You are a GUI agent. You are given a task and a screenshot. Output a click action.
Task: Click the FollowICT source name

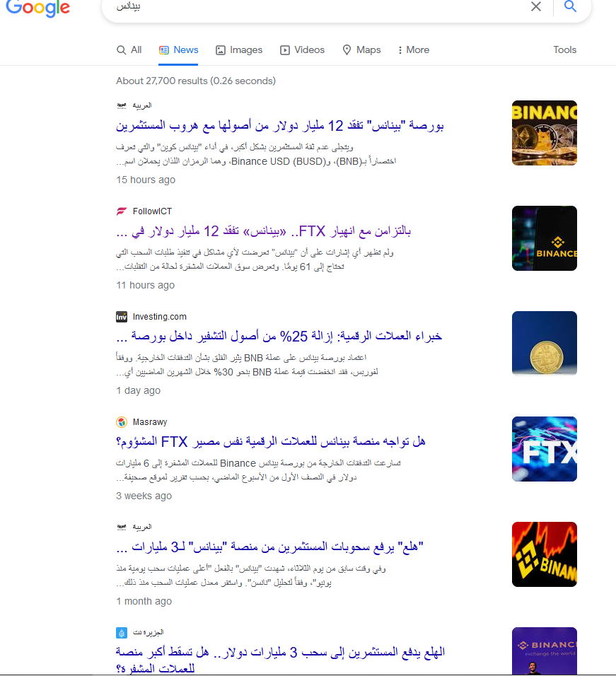pos(152,211)
